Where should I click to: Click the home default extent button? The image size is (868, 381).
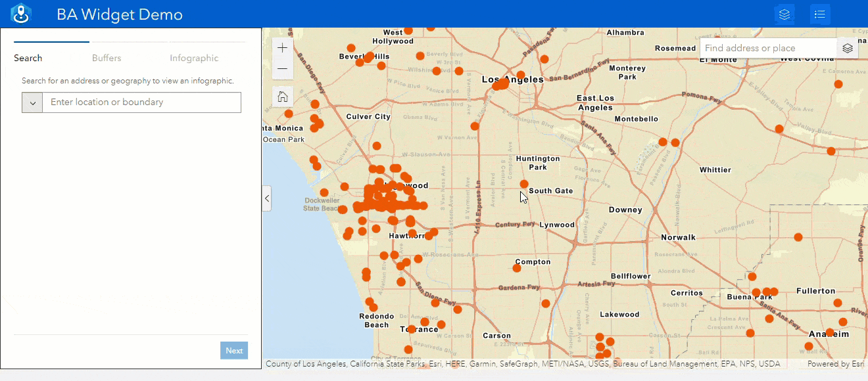pos(282,96)
